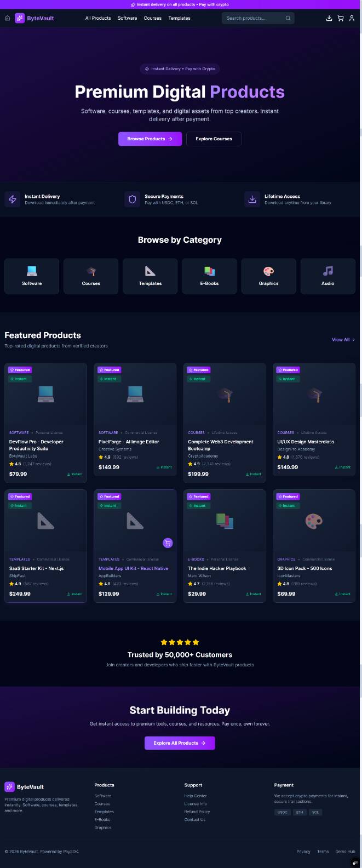Click the ETH payment badge
This screenshot has height=868, width=362.
tap(300, 812)
